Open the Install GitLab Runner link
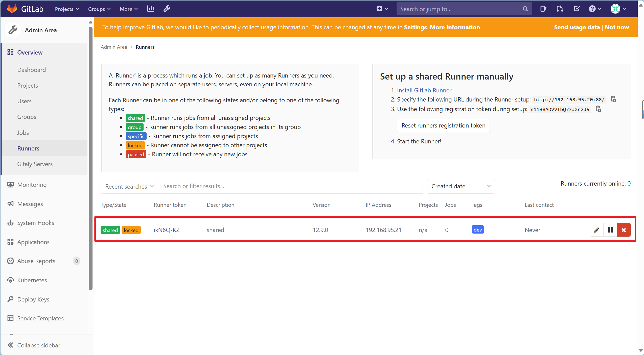Viewport: 644px width, 355px height. 424,90
